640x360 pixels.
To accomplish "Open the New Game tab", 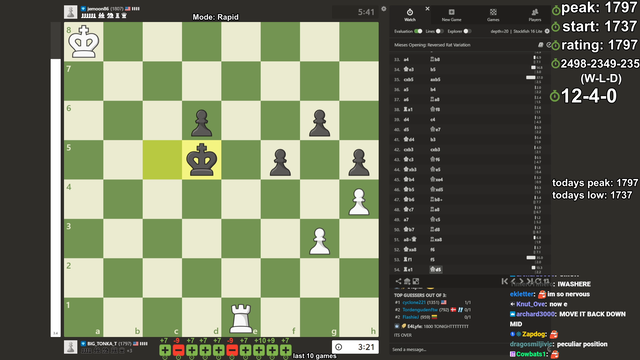I will 451,15.
